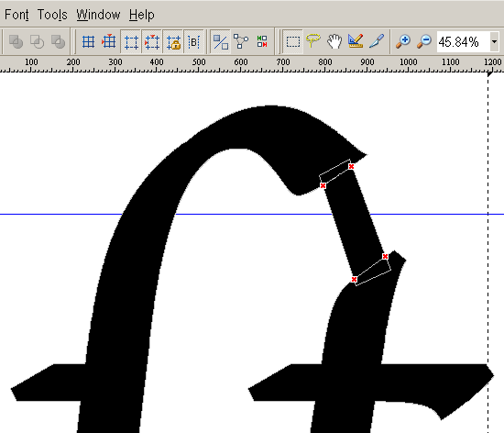Open the Tools menu
The width and height of the screenshot is (504, 433).
pyautogui.click(x=52, y=15)
